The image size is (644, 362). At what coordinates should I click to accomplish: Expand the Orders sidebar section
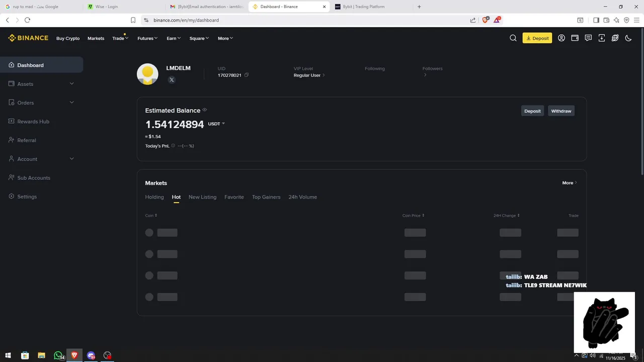tap(41, 103)
